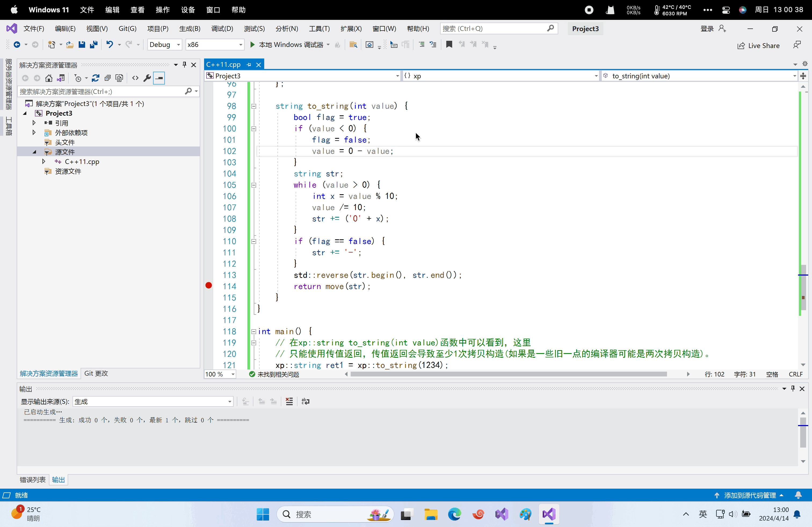Clear all output with the toolbar icon
The height and width of the screenshot is (527, 812).
coord(289,402)
